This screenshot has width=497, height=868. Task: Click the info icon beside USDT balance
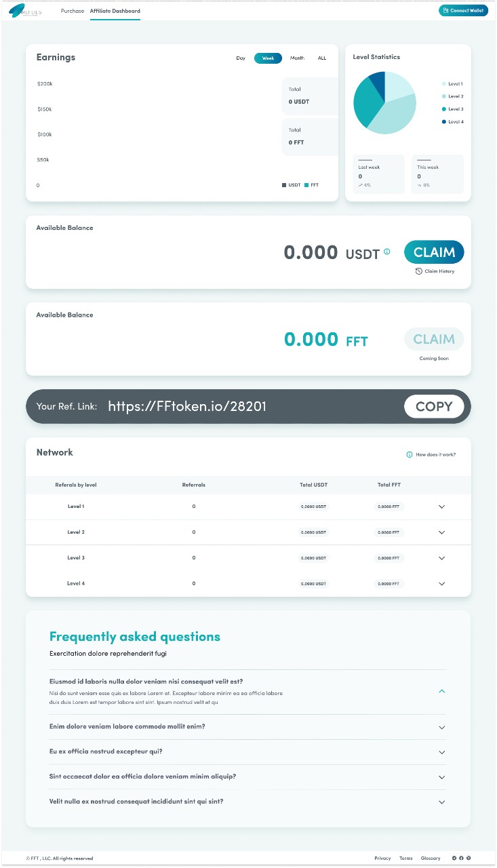(387, 252)
